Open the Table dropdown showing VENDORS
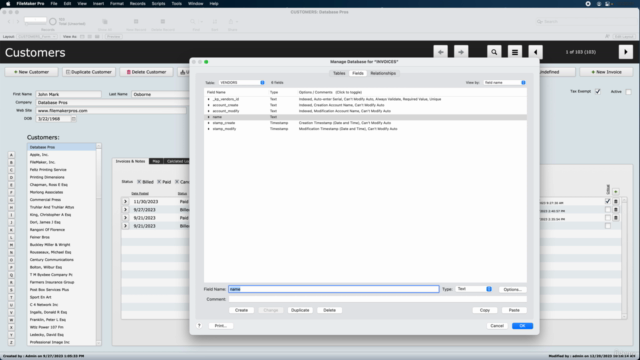 click(242, 82)
